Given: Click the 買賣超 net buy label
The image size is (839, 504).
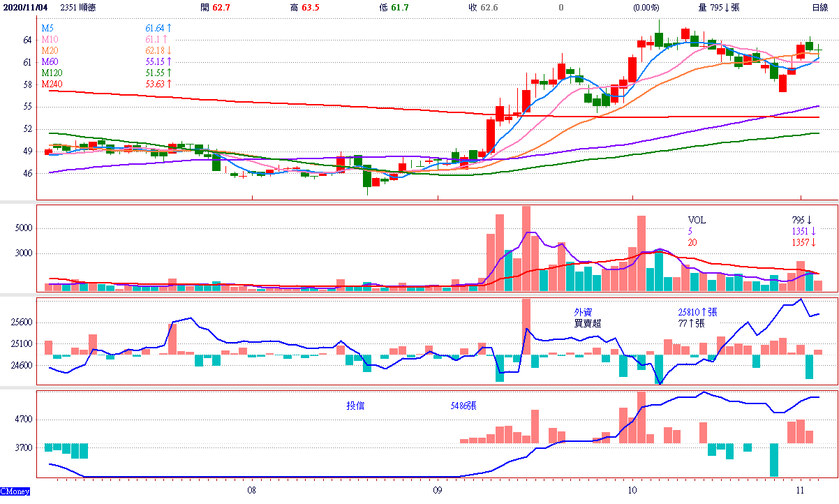Looking at the screenshot, I should point(587,323).
